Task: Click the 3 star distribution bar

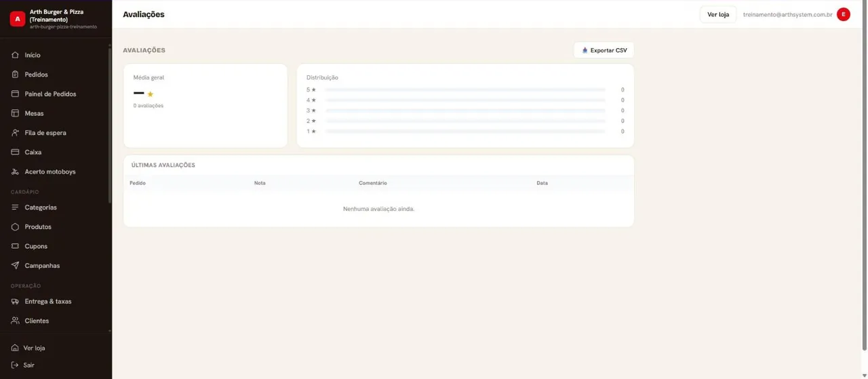Action: [x=465, y=111]
